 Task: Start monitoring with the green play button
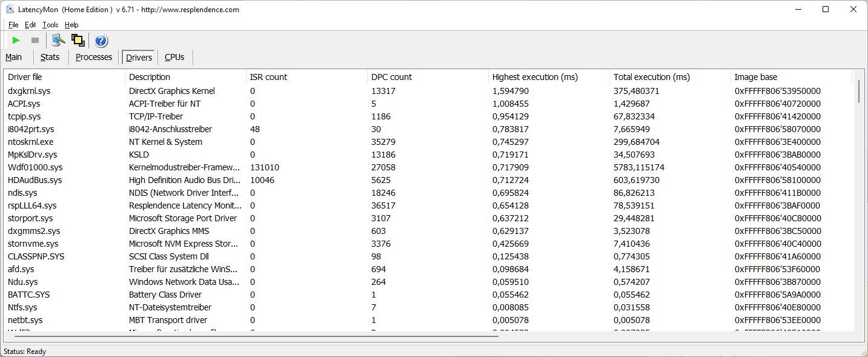[x=16, y=41]
